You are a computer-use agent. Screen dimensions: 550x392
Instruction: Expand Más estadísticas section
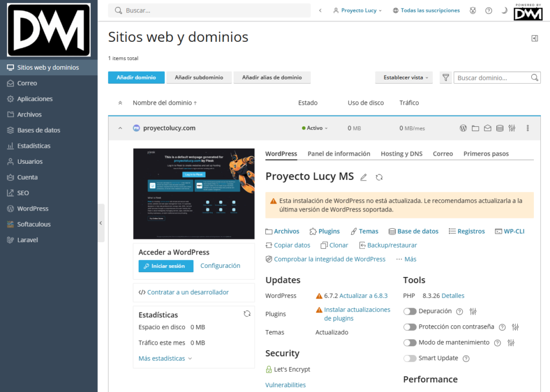(165, 358)
